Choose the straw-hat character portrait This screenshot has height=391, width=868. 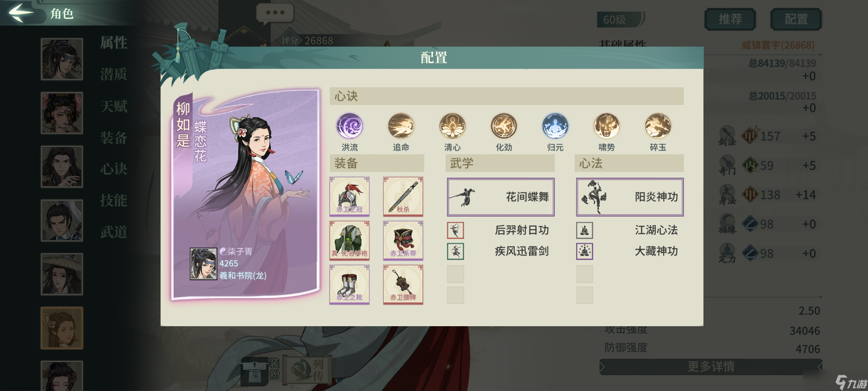62,274
